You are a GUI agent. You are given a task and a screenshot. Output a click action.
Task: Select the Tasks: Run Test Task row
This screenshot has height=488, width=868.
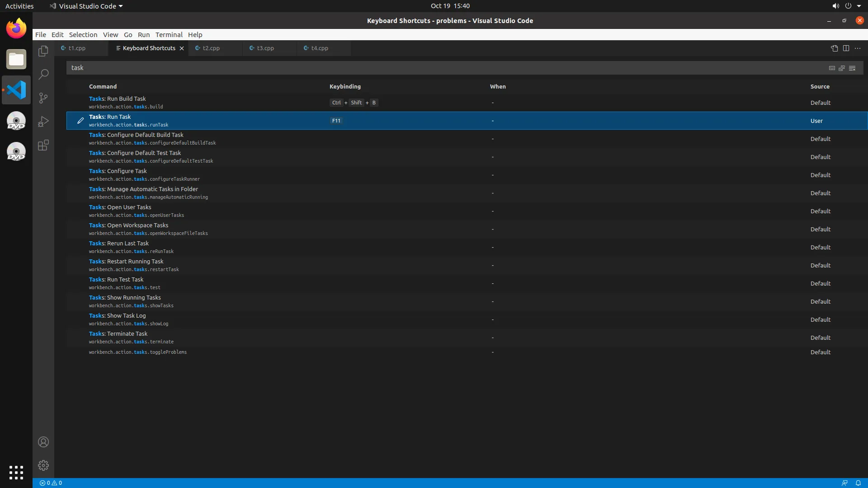click(467, 283)
